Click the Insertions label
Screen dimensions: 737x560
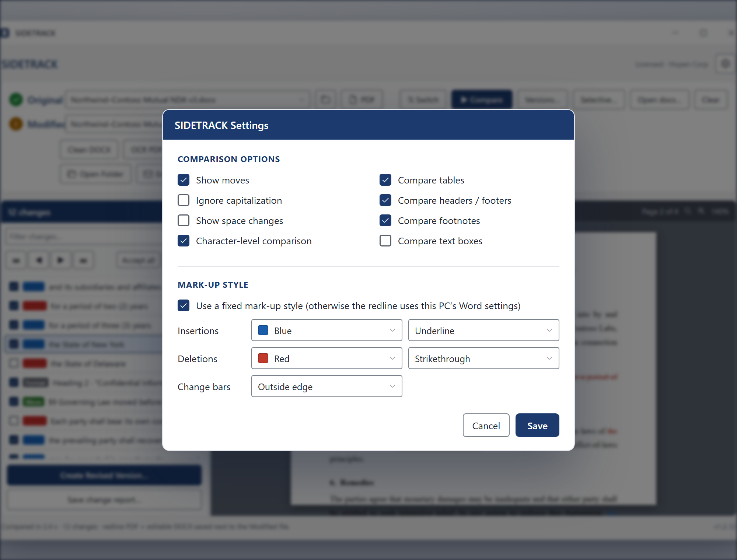tap(198, 331)
